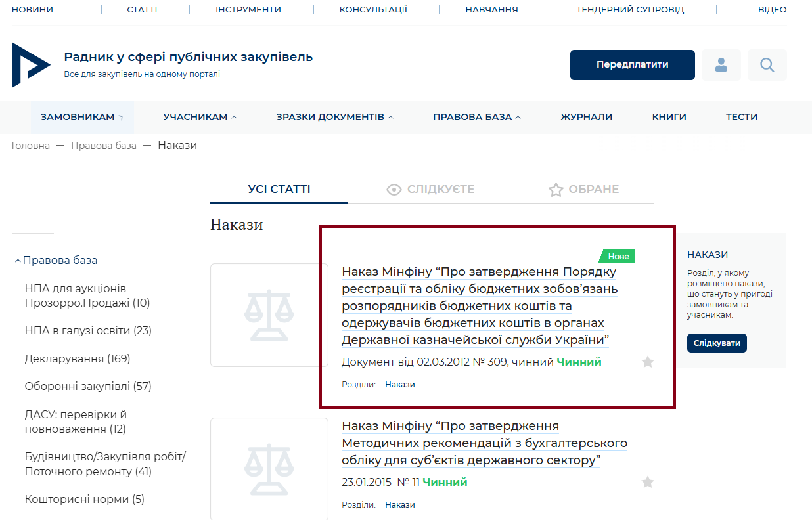Click the portal logo icon
Screen dimensions: 812x520
30,65
